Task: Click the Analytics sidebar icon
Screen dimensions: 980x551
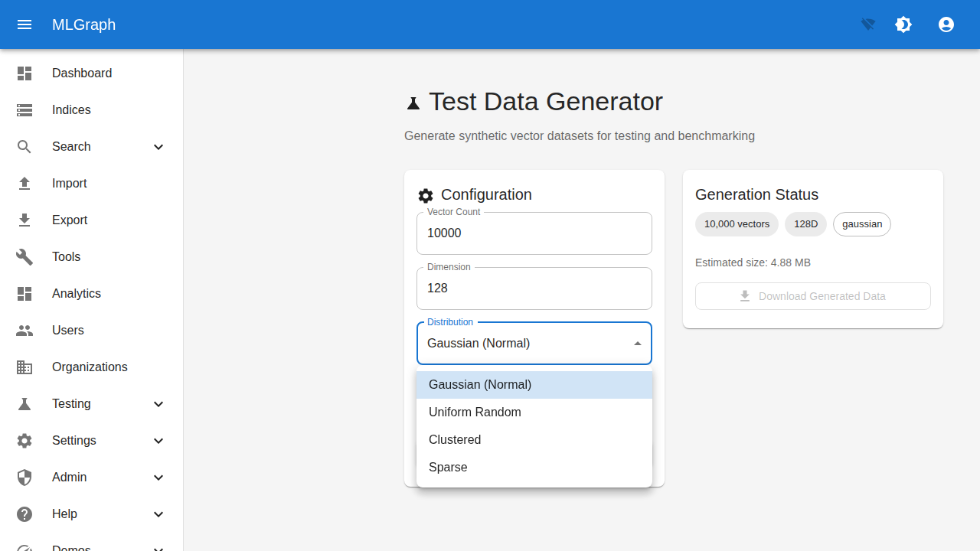Action: click(x=24, y=293)
